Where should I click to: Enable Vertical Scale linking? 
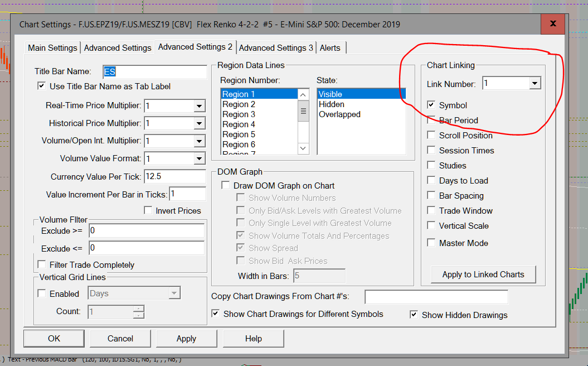[431, 225]
